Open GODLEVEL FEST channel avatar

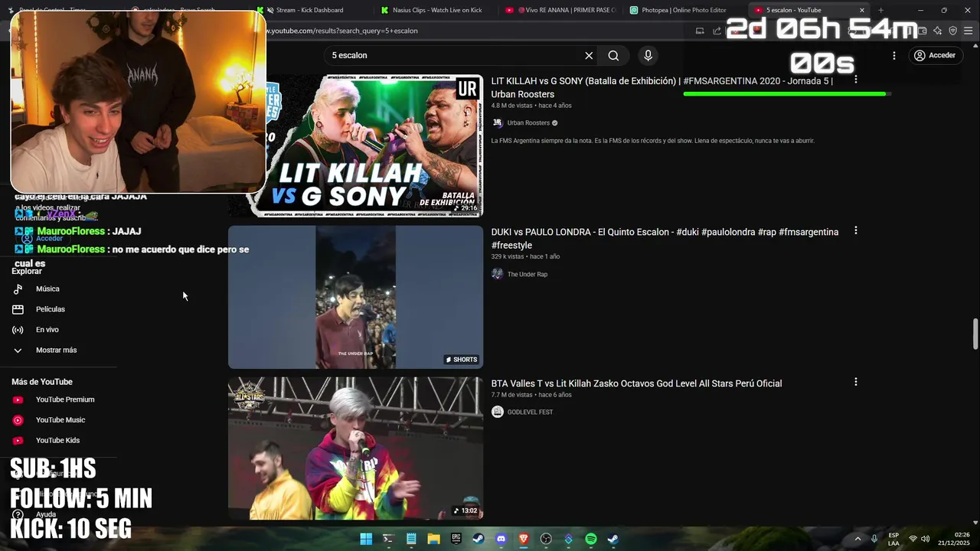[498, 412]
